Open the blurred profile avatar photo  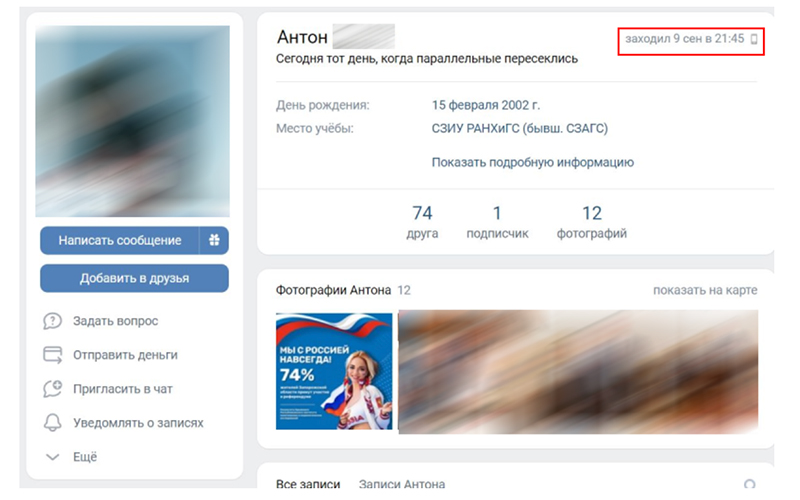point(132,121)
